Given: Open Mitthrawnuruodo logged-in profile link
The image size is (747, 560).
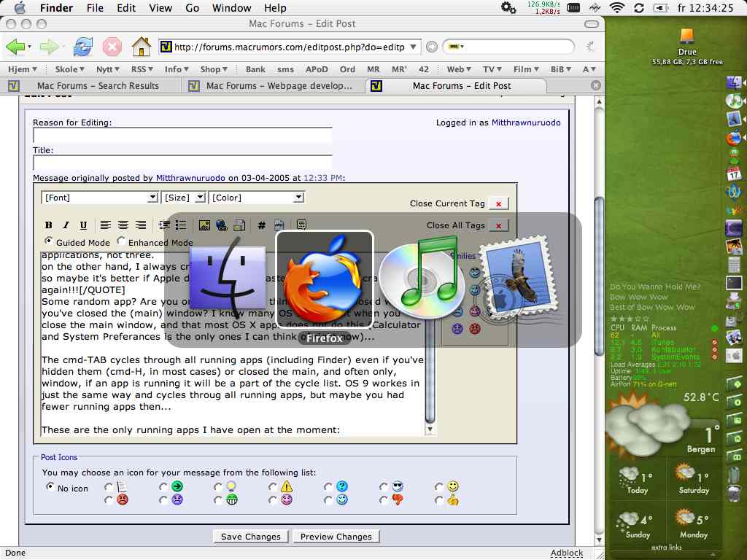Looking at the screenshot, I should point(525,122).
